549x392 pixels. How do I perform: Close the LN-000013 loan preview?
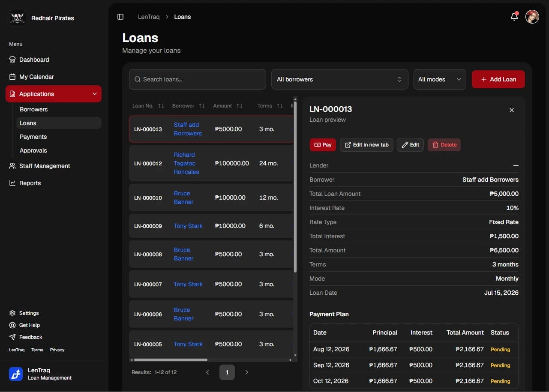[512, 110]
